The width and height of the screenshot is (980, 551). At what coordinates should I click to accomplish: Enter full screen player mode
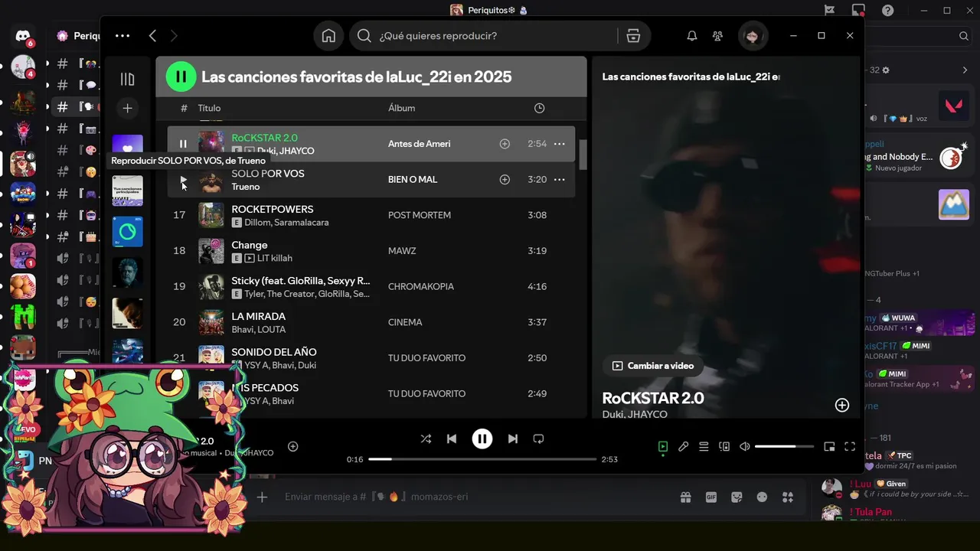[850, 447]
